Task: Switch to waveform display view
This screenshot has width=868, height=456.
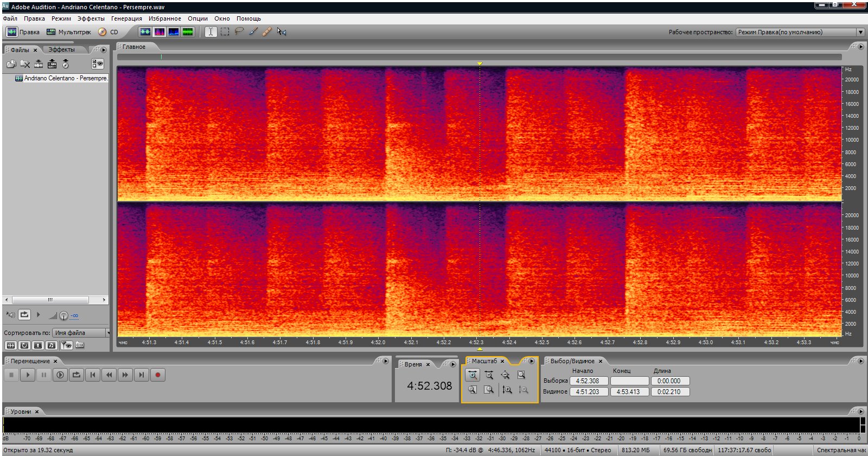Action: coord(145,31)
